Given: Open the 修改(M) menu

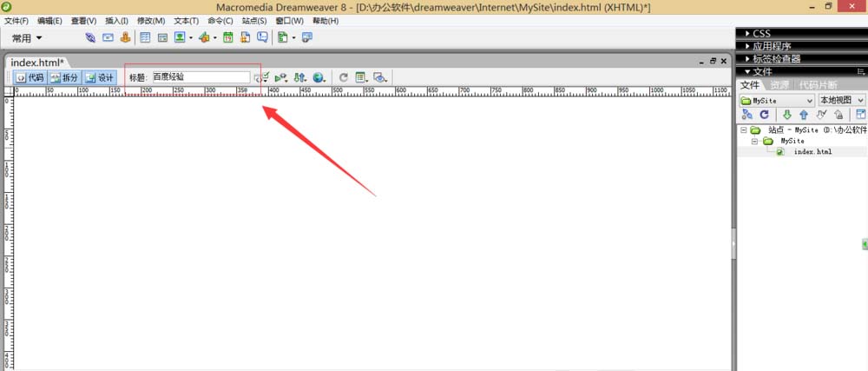Looking at the screenshot, I should click(151, 21).
